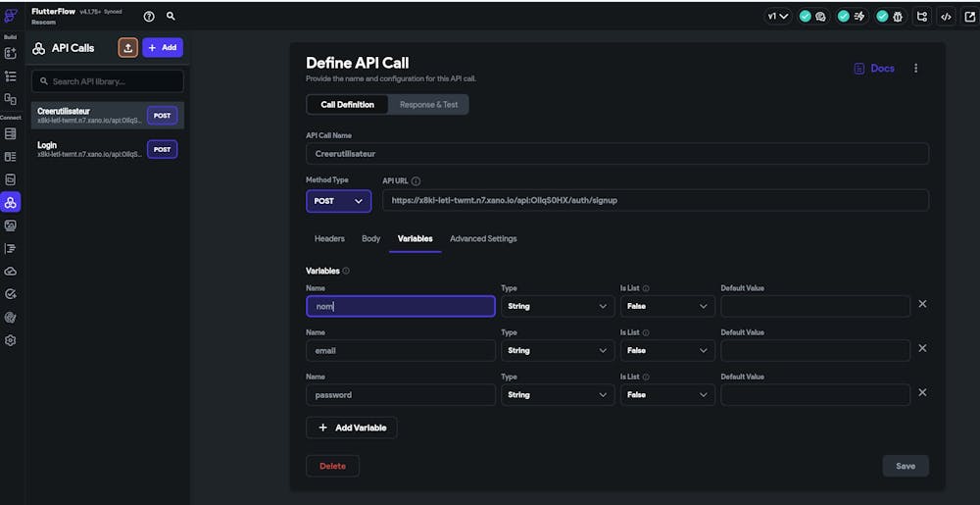Screen dimensions: 980x505
Task: Click the three-dot menu beside Docs
Action: (x=916, y=69)
